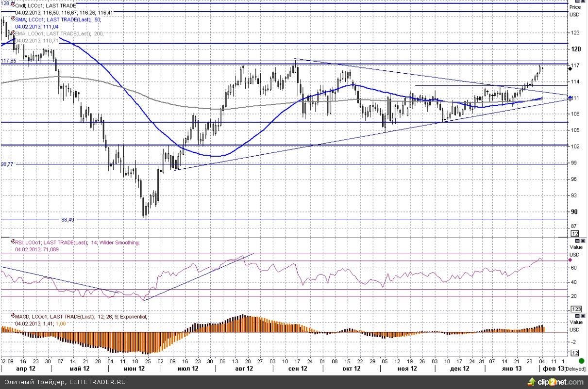Click the EMA 200 indicator icon
The image size is (588, 389).
(x=13, y=33)
